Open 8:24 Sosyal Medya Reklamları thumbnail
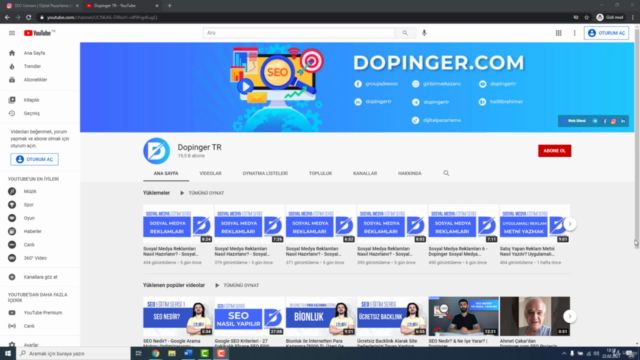640x360 pixels. coord(178,224)
